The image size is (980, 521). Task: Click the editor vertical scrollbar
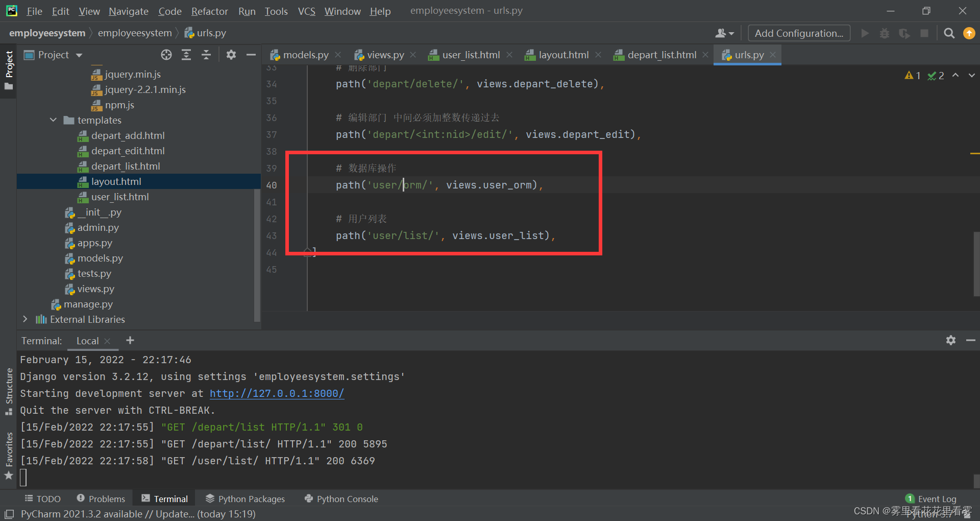click(976, 264)
